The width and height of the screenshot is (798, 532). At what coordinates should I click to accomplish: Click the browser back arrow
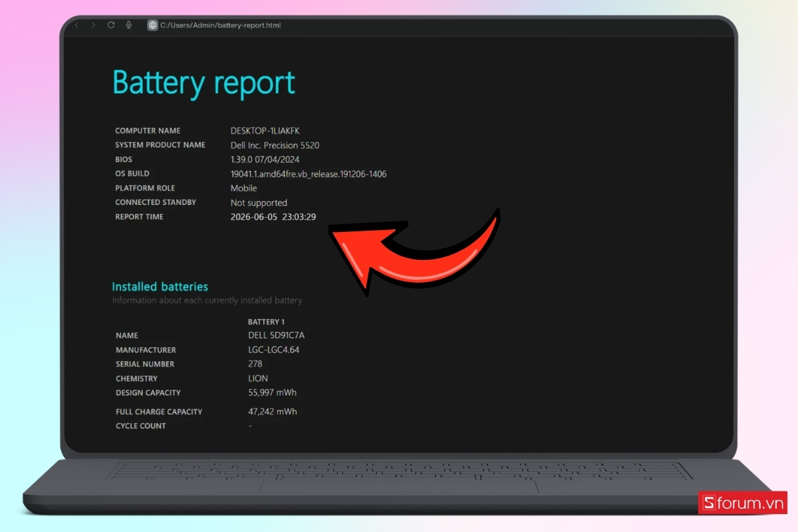(x=76, y=25)
